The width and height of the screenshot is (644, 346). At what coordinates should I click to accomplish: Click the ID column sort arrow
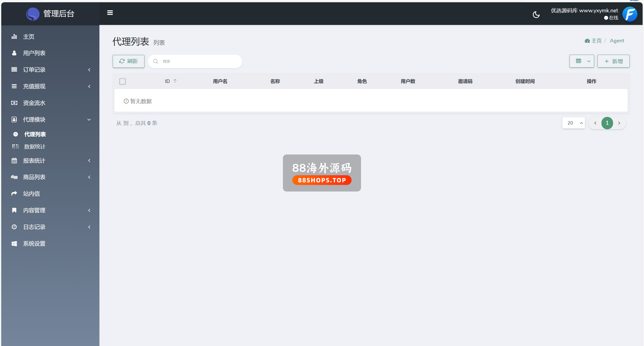[175, 81]
